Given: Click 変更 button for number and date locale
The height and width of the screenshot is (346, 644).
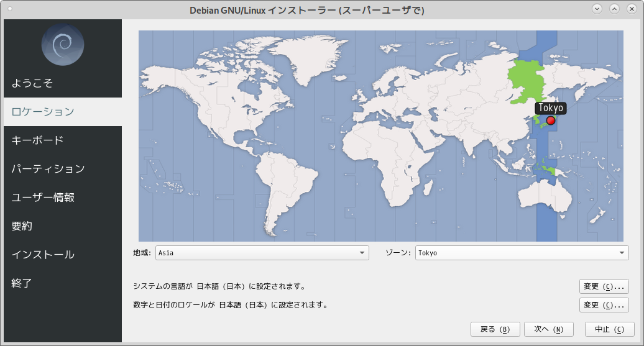Looking at the screenshot, I should tap(604, 305).
